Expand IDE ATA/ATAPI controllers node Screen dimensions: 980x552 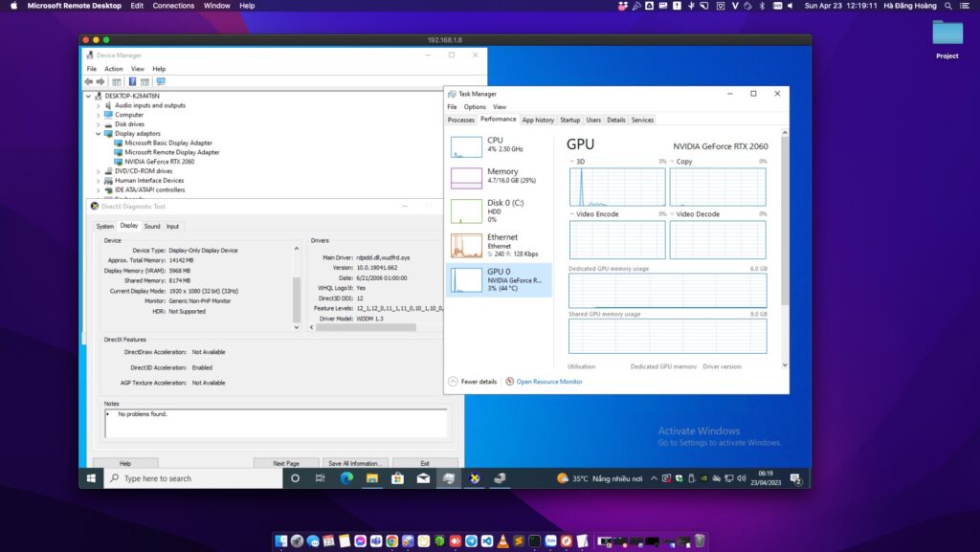click(x=99, y=190)
